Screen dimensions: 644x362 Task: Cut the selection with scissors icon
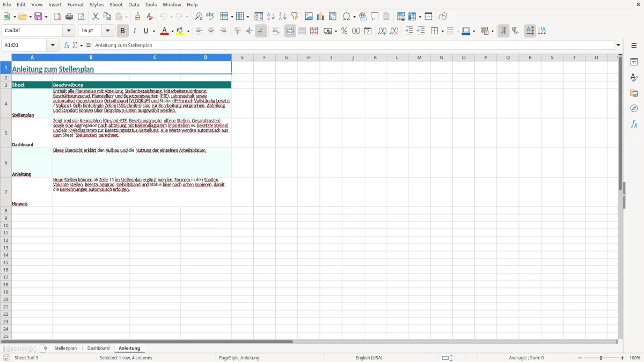click(96, 17)
